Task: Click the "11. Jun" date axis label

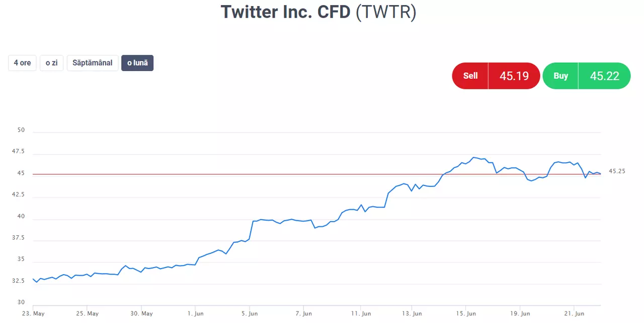Action: (x=361, y=313)
